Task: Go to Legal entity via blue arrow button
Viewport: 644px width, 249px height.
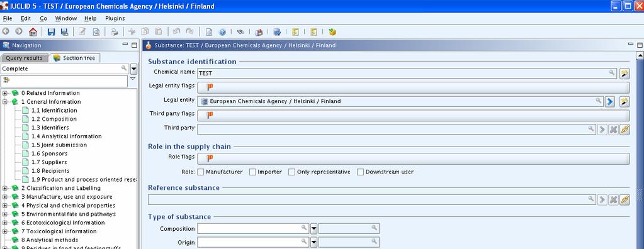Action: (610, 102)
